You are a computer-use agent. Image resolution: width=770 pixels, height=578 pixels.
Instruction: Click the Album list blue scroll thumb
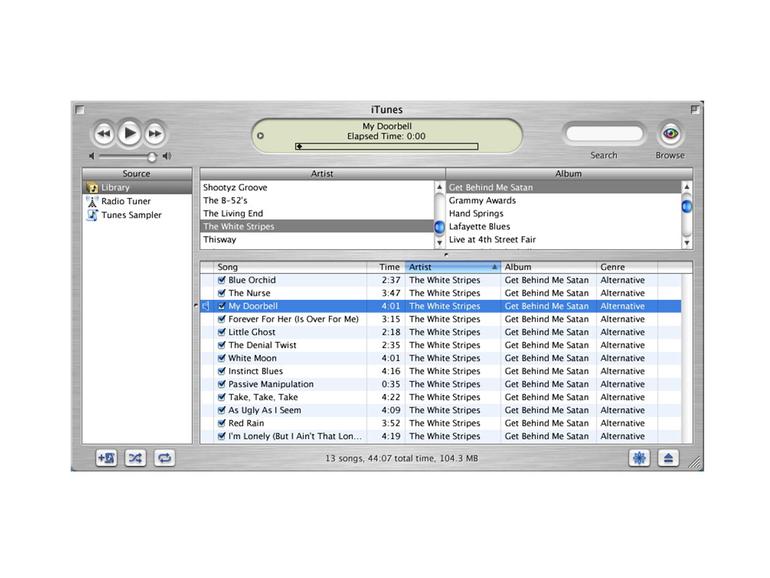[687, 207]
